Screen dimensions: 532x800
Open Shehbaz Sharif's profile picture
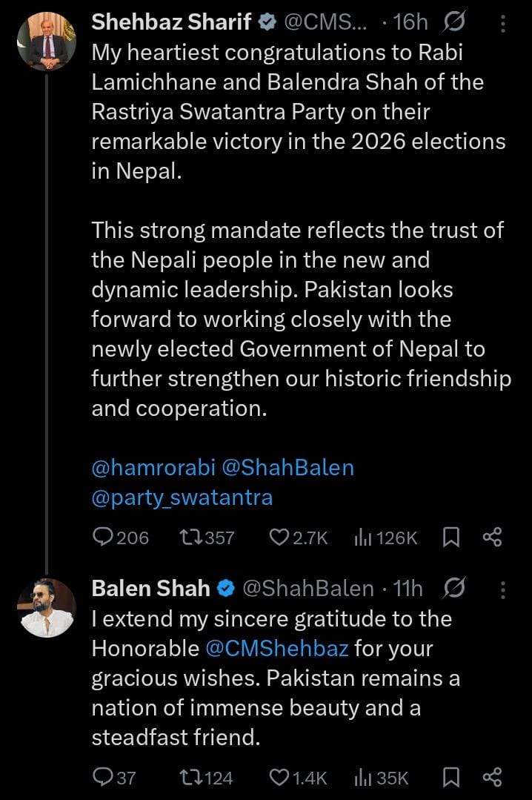47,42
